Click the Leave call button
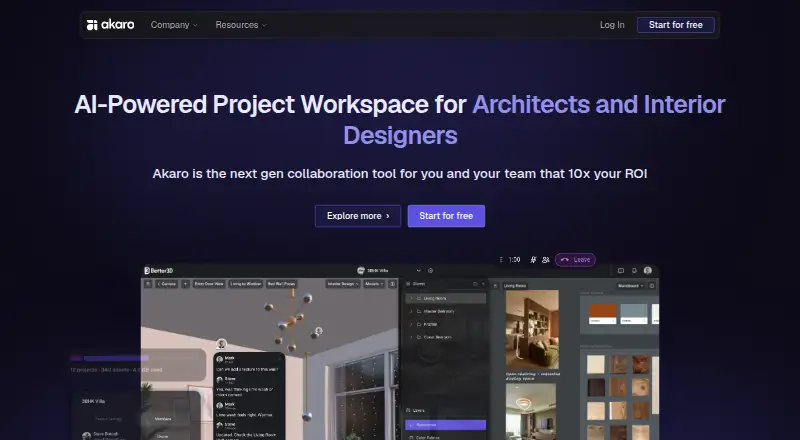This screenshot has width=800, height=440. (575, 260)
